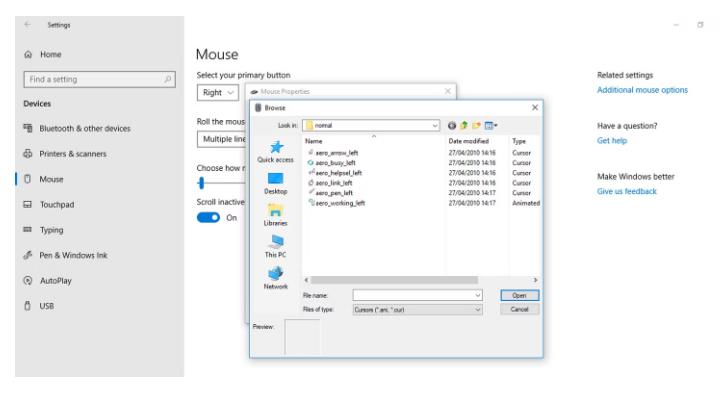720x394 pixels.
Task: Open Touchpad settings
Action: coord(49,205)
